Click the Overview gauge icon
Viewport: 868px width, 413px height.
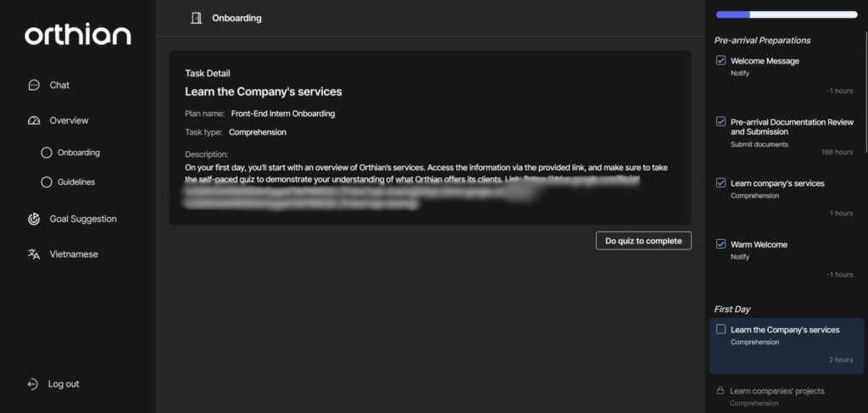coord(34,120)
